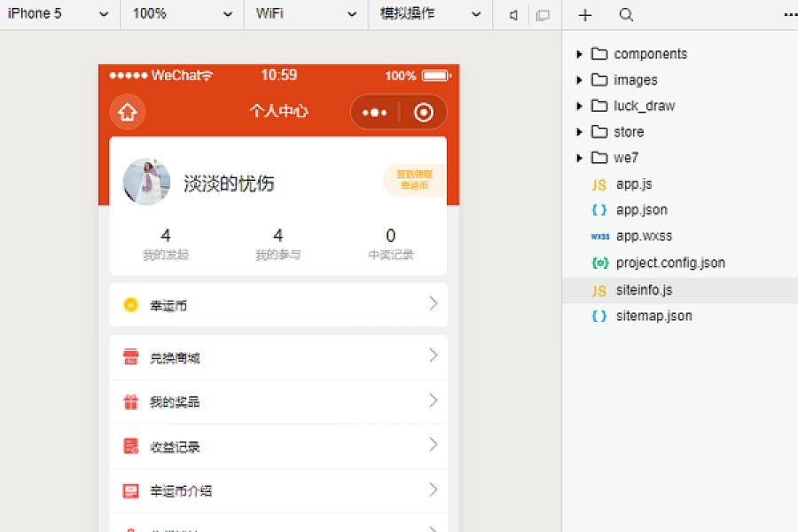Expand the images folder arrow

[579, 80]
